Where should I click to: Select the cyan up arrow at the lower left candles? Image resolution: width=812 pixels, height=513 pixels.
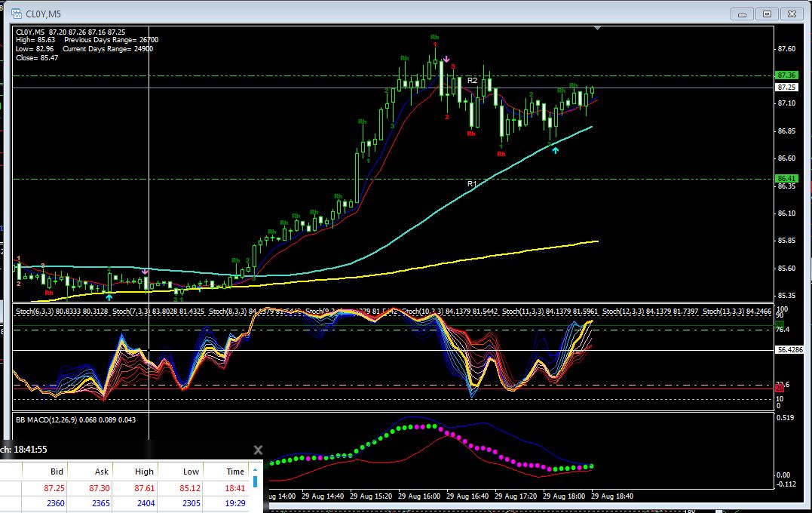point(109,297)
